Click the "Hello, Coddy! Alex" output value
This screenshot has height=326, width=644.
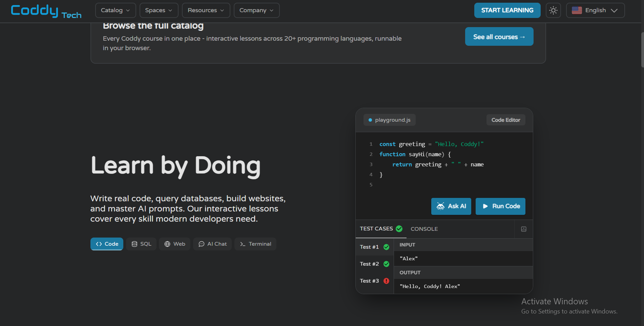tap(430, 286)
